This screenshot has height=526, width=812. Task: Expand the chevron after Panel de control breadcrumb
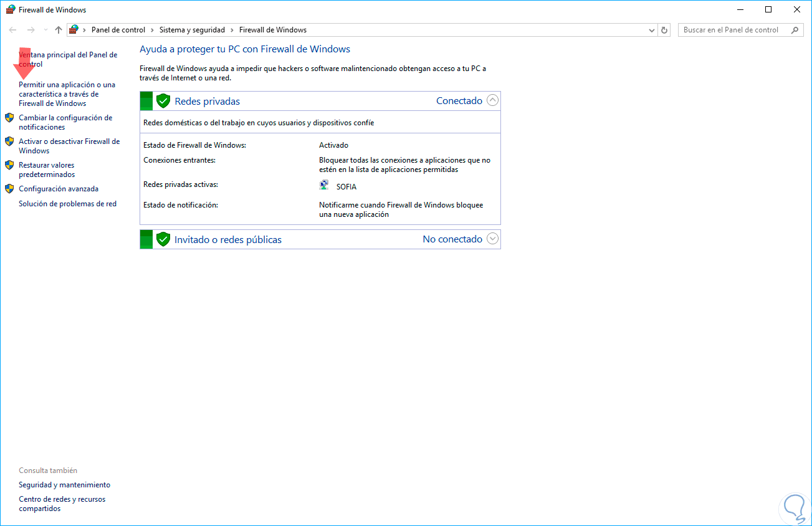tap(153, 30)
